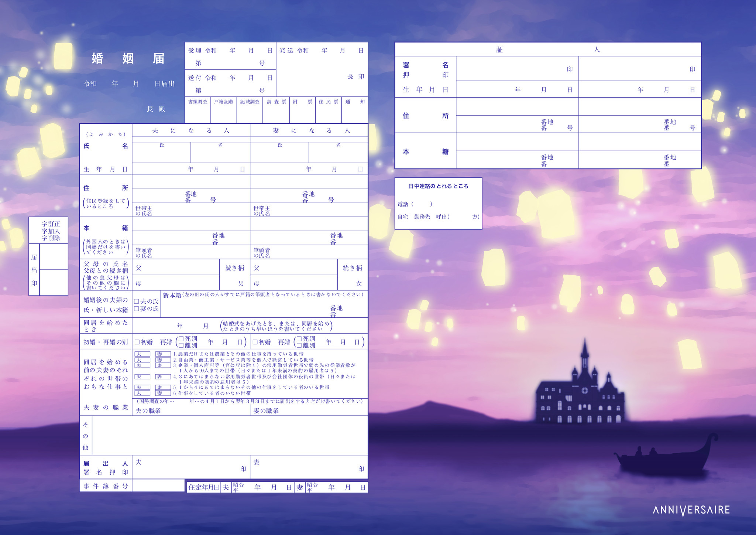This screenshot has width=756, height=535.
Task: Click the second witness 署名 signature field
Action: (640, 69)
